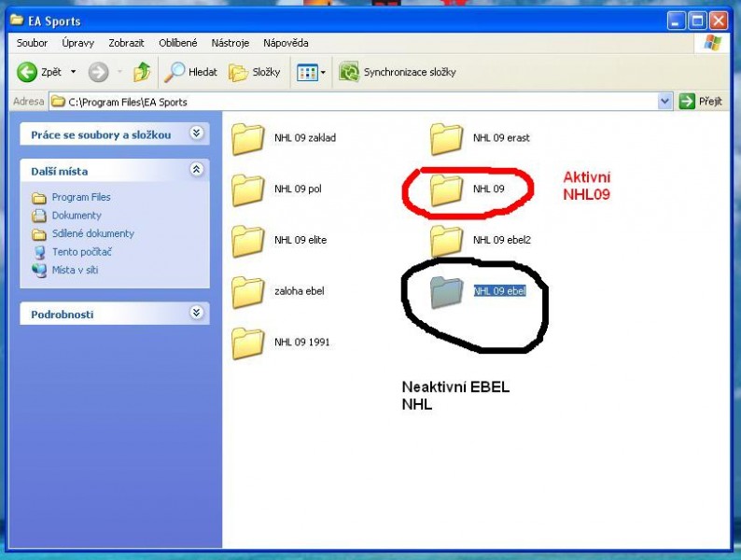
Task: Click the NHL 09 zaklad folder name
Action: point(305,138)
